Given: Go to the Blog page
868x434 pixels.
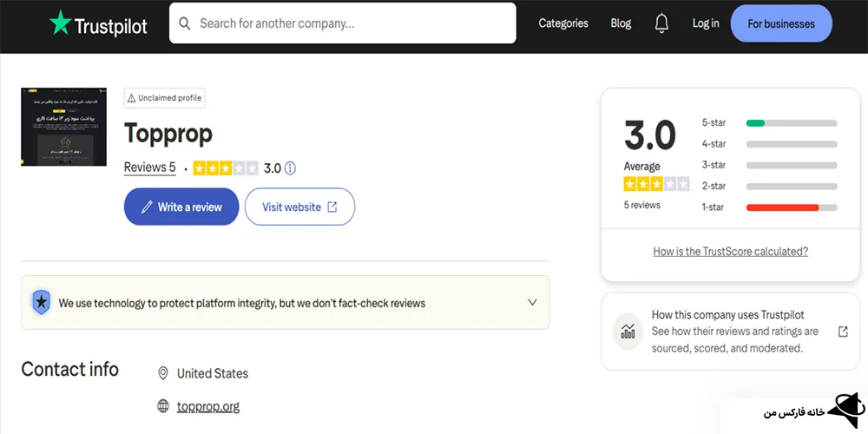Looking at the screenshot, I should pyautogui.click(x=621, y=23).
